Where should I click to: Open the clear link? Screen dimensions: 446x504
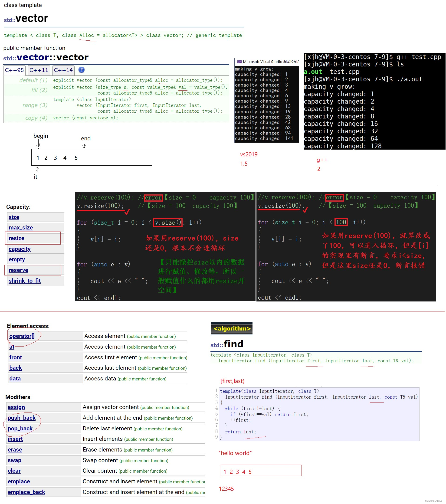click(14, 471)
